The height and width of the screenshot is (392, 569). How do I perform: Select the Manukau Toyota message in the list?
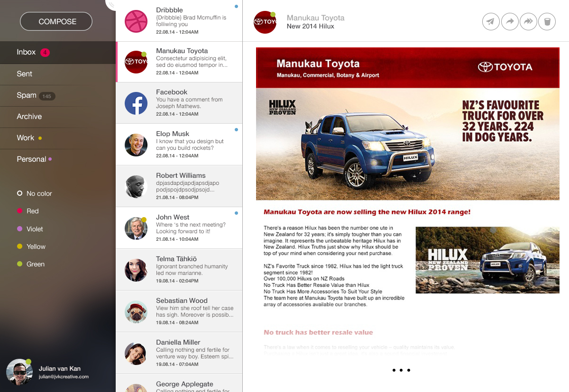point(179,62)
